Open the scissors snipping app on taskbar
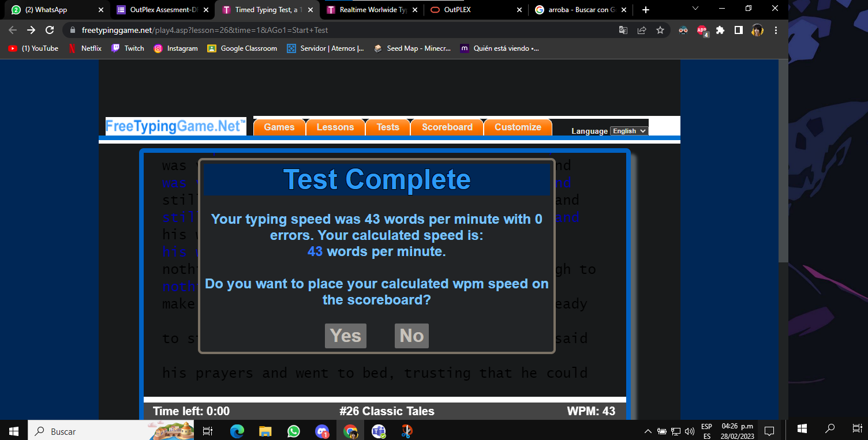The width and height of the screenshot is (868, 440). coord(407,431)
